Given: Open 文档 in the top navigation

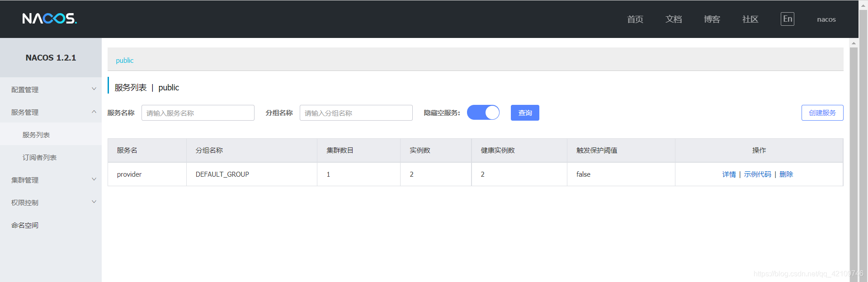Looking at the screenshot, I should coord(674,19).
